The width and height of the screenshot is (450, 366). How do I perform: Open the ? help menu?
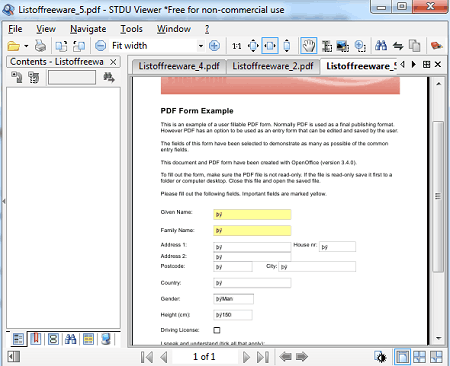point(207,29)
